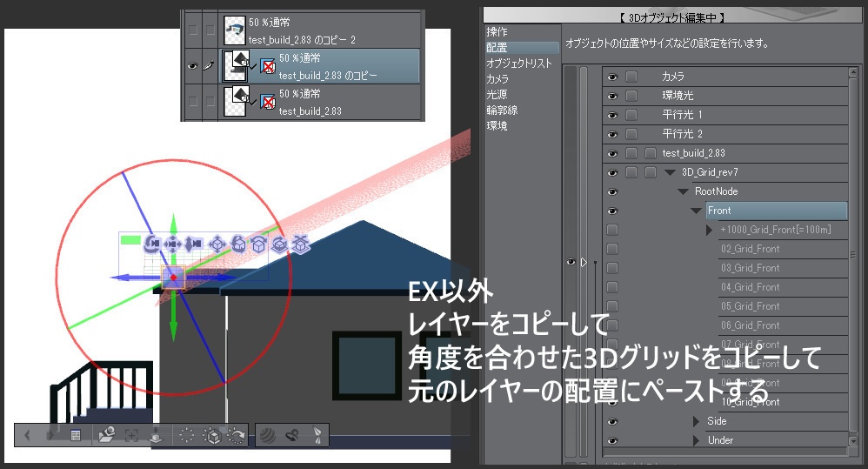The height and width of the screenshot is (469, 868).
Task: Show the test_build_2.83 のコピー 2 layer
Action: coord(192,30)
